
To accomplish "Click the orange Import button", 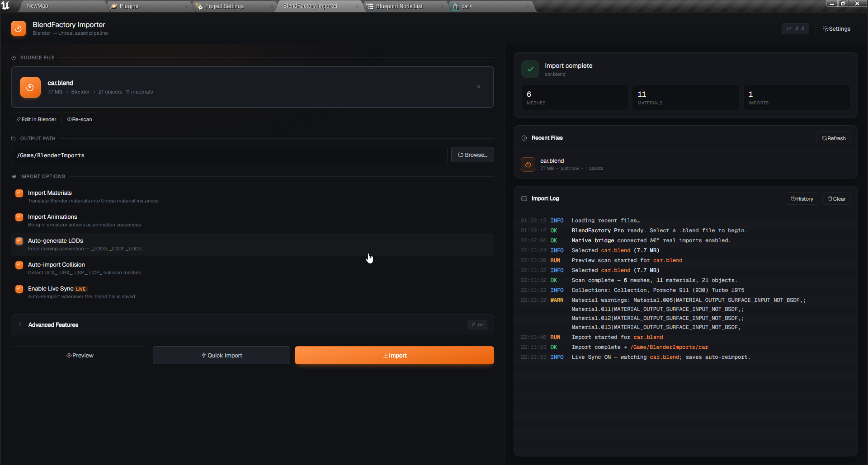I will click(x=394, y=356).
